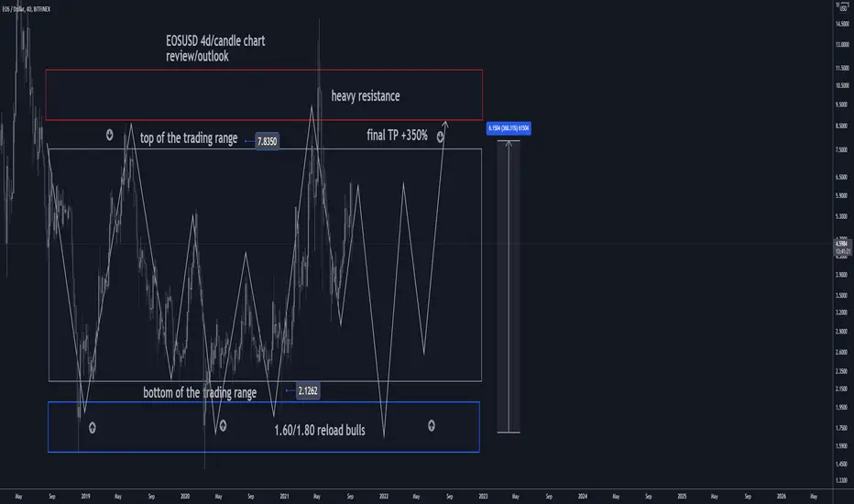The height and width of the screenshot is (504, 854).
Task: Select the 'top of the trading range' text
Action: click(x=189, y=138)
